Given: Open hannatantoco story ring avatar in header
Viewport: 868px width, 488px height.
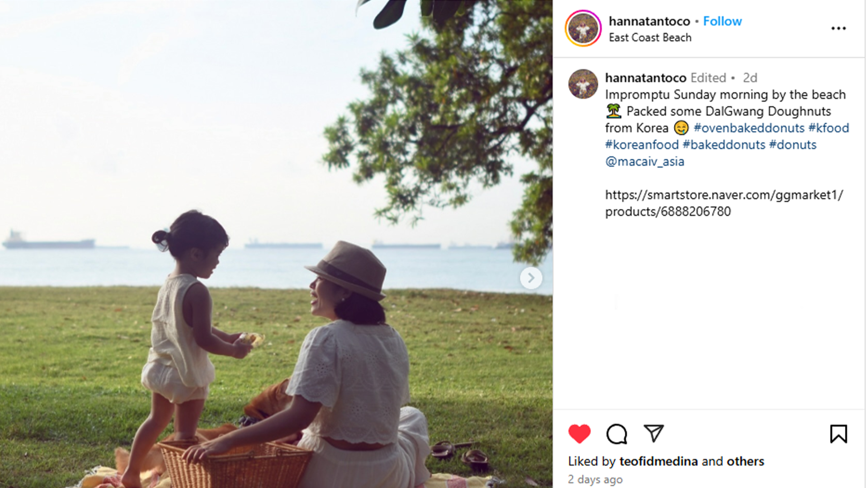Looking at the screenshot, I should [x=583, y=28].
